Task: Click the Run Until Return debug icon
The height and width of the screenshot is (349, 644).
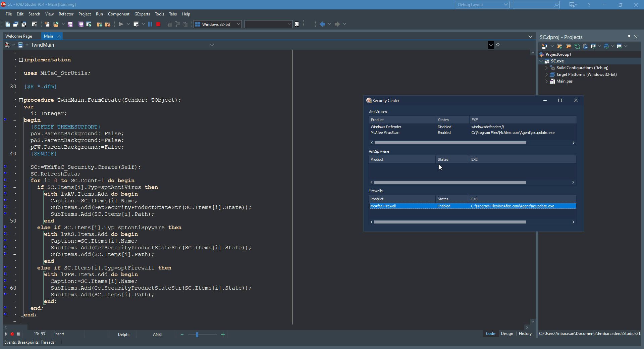Action: pos(185,24)
